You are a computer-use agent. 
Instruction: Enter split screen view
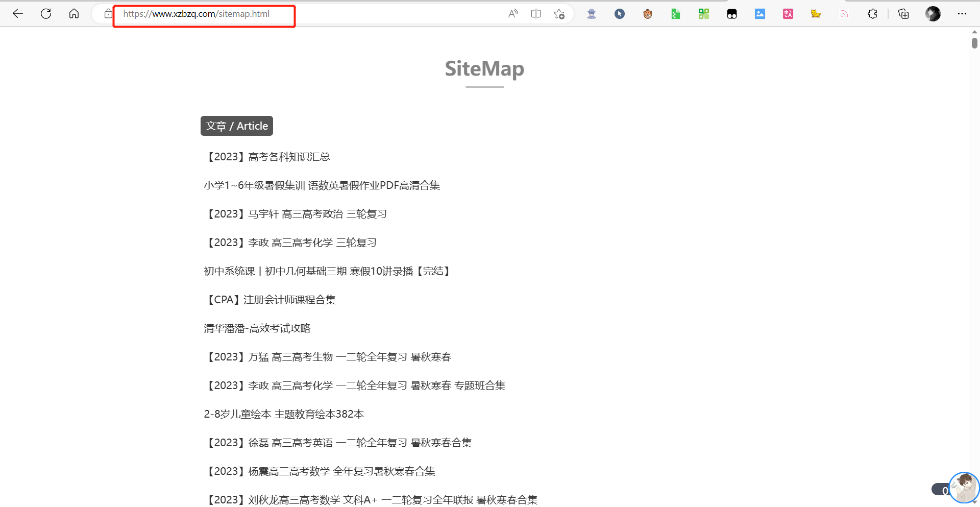tap(536, 14)
